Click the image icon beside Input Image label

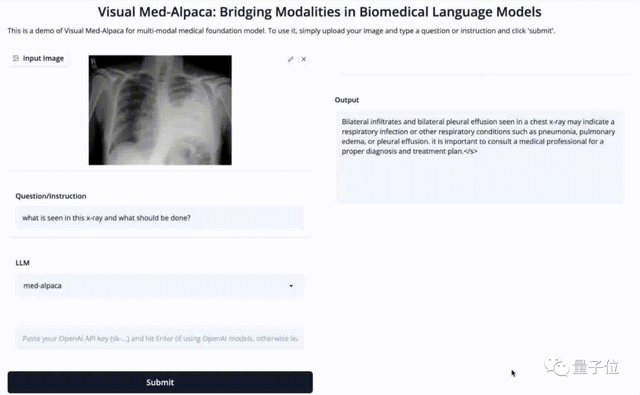click(16, 58)
